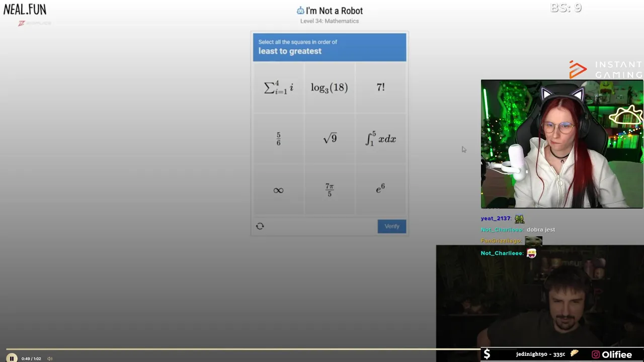Click the 'BS: 9' counter text
Screen dimensions: 644x362
(x=566, y=8)
